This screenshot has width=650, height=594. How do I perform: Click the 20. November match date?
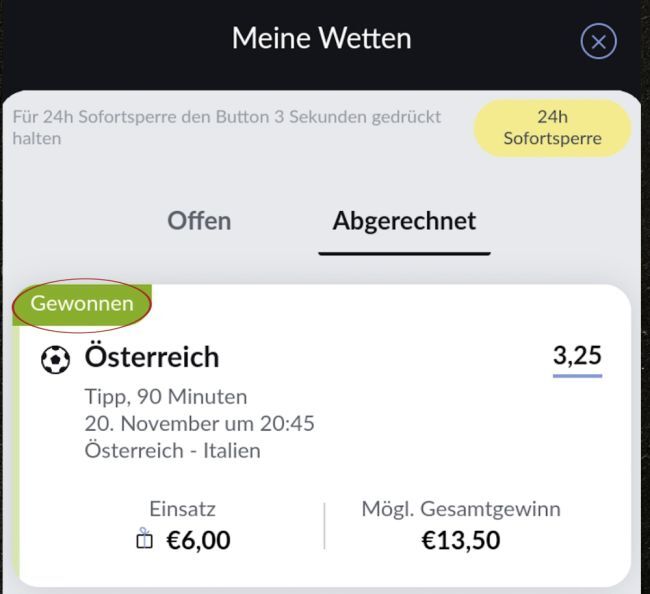click(x=200, y=423)
